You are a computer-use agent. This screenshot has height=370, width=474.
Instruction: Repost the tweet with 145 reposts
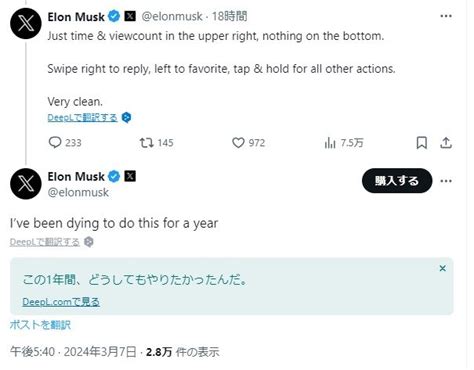pyautogui.click(x=146, y=143)
